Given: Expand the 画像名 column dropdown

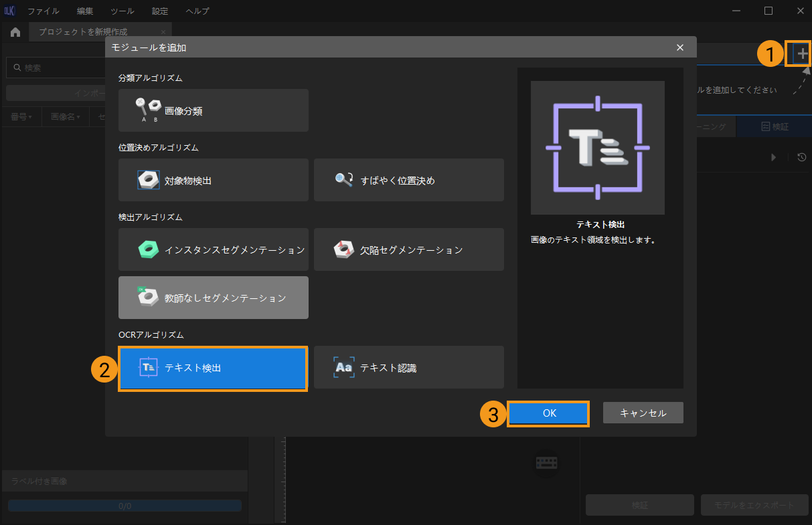Looking at the screenshot, I should tap(66, 117).
